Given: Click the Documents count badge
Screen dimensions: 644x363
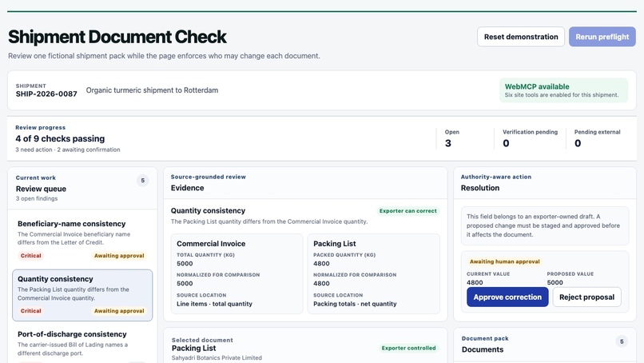Looking at the screenshot, I should [x=622, y=341].
